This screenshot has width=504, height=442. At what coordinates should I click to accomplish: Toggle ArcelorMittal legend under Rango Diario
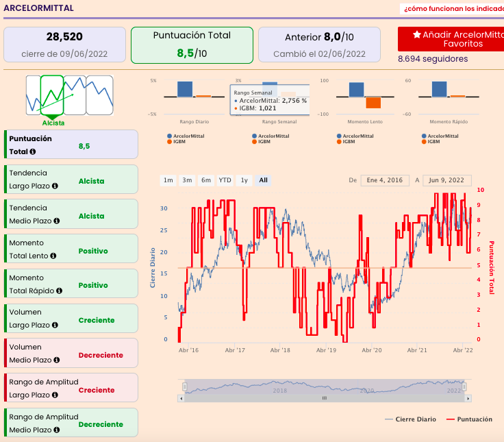coord(186,136)
